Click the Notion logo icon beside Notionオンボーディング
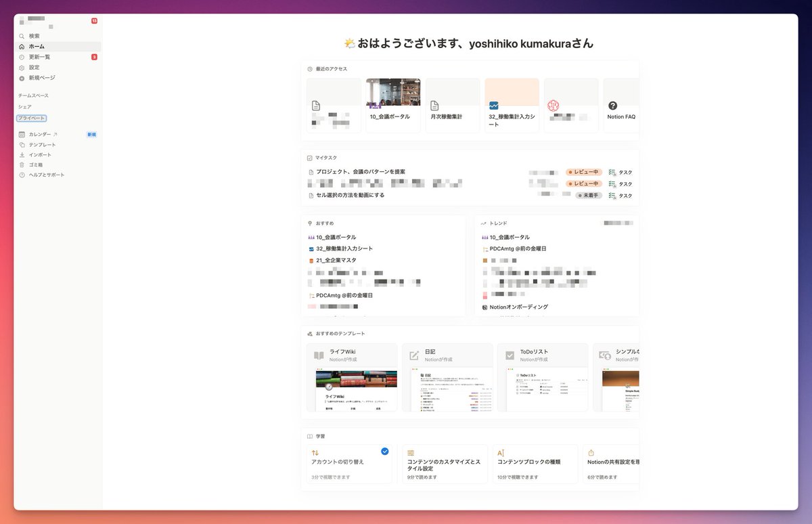This screenshot has height=524, width=812. pos(484,307)
